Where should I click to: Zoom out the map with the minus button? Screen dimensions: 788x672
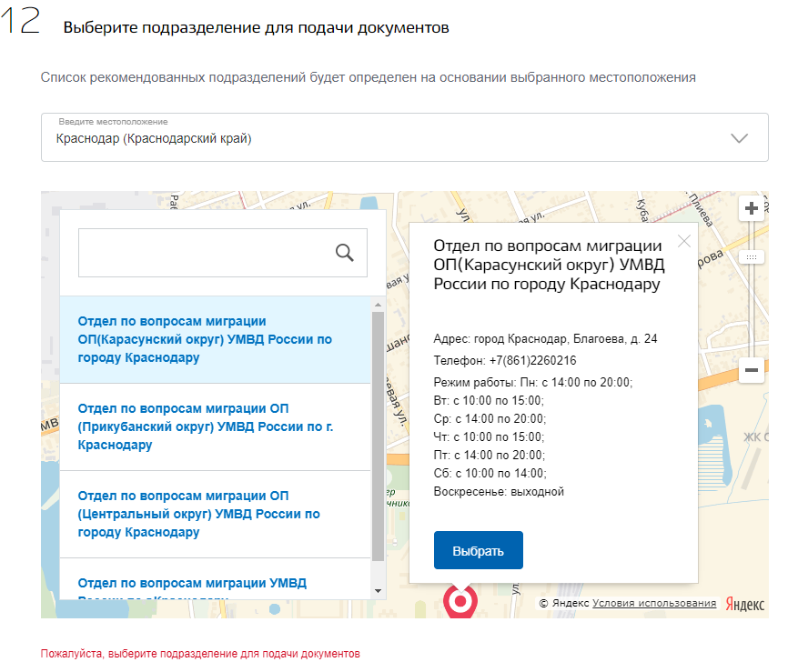[x=752, y=370]
